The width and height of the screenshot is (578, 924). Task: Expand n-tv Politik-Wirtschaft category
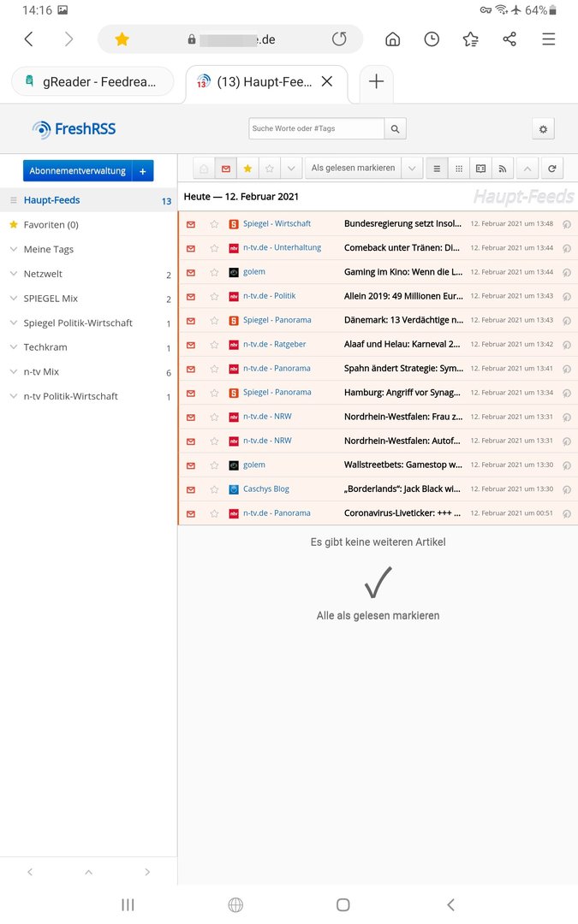point(14,397)
